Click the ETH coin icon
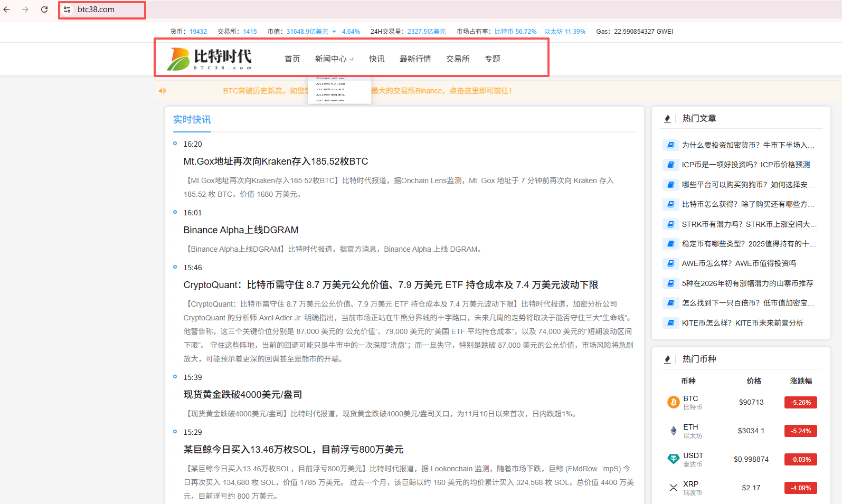The image size is (842, 504). click(673, 431)
